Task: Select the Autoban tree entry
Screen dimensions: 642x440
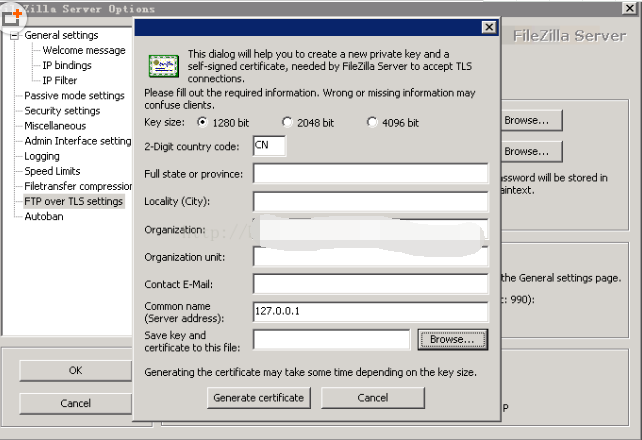Action: (x=44, y=216)
